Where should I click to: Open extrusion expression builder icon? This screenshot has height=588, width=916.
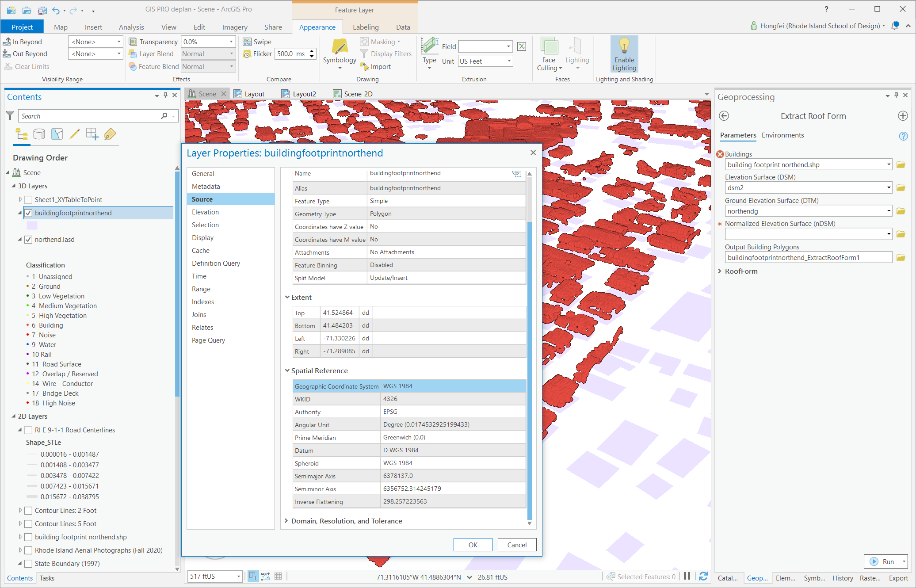(522, 46)
